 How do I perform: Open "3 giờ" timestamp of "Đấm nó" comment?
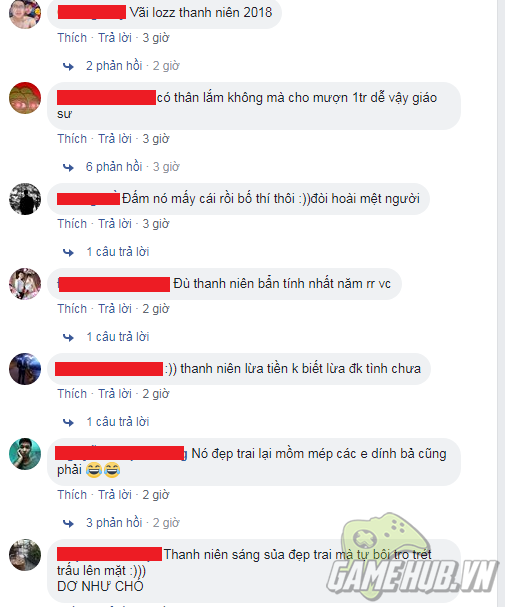pos(156,224)
